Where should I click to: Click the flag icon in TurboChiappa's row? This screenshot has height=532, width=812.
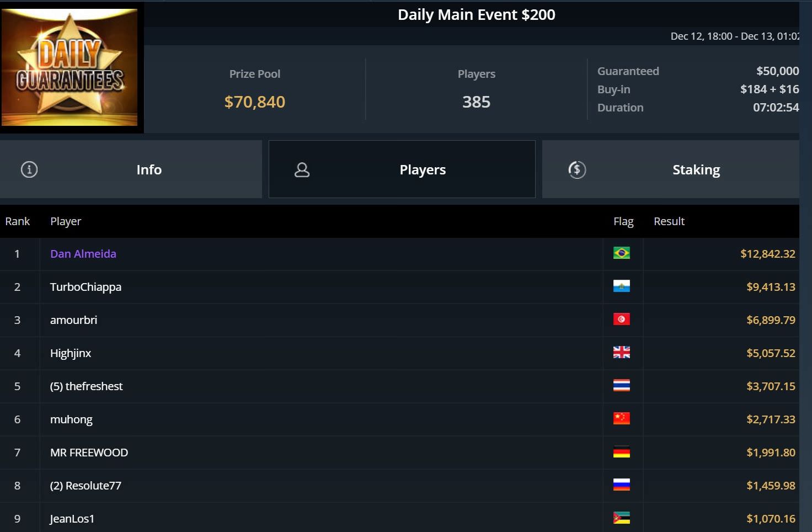621,286
